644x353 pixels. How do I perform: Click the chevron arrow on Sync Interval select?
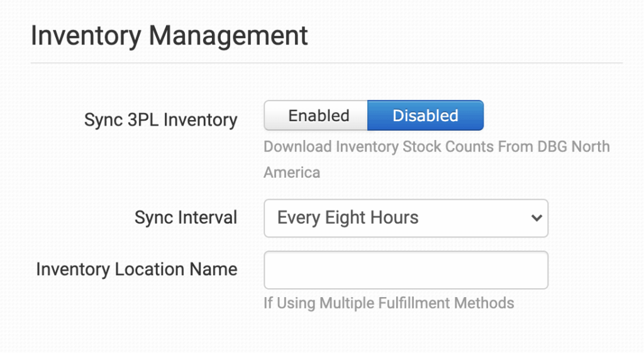point(536,218)
